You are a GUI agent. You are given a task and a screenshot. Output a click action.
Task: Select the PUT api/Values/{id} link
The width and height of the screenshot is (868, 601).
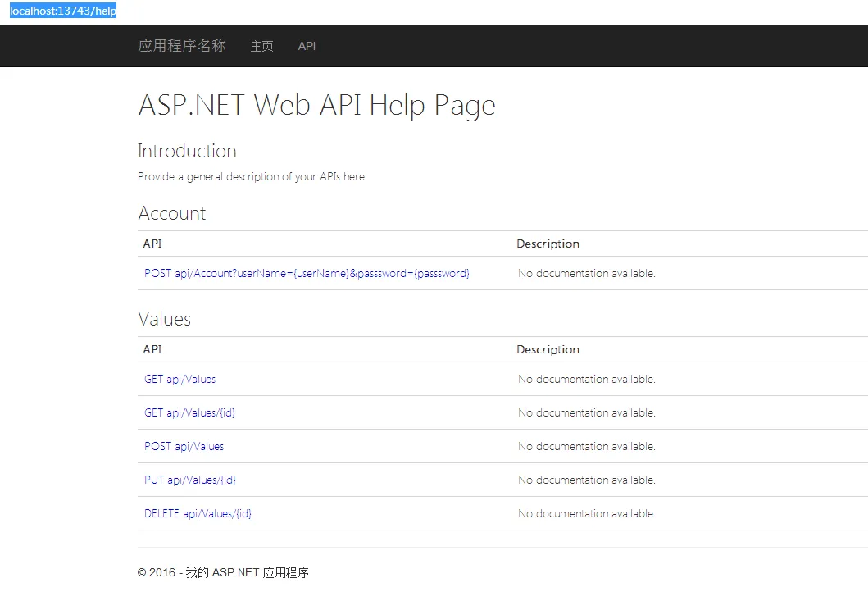pos(189,480)
